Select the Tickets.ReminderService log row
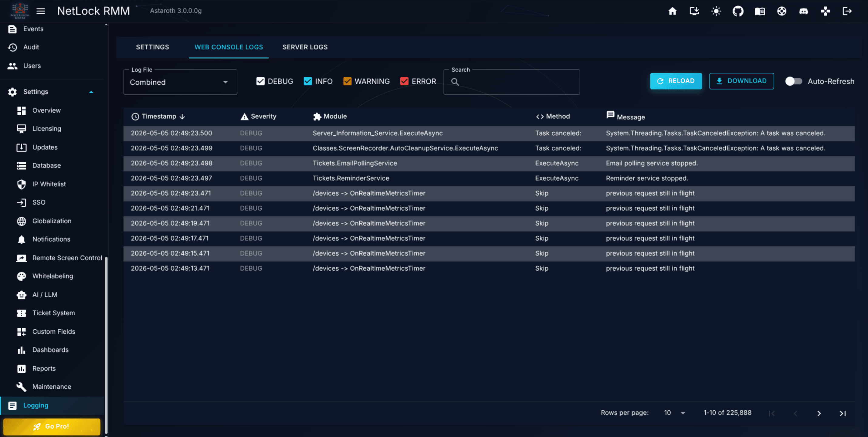 coord(489,178)
